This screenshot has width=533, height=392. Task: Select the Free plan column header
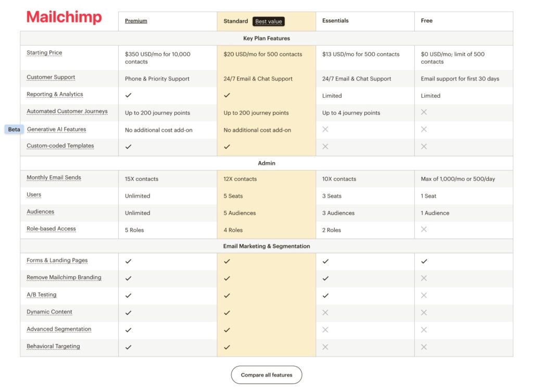(426, 21)
